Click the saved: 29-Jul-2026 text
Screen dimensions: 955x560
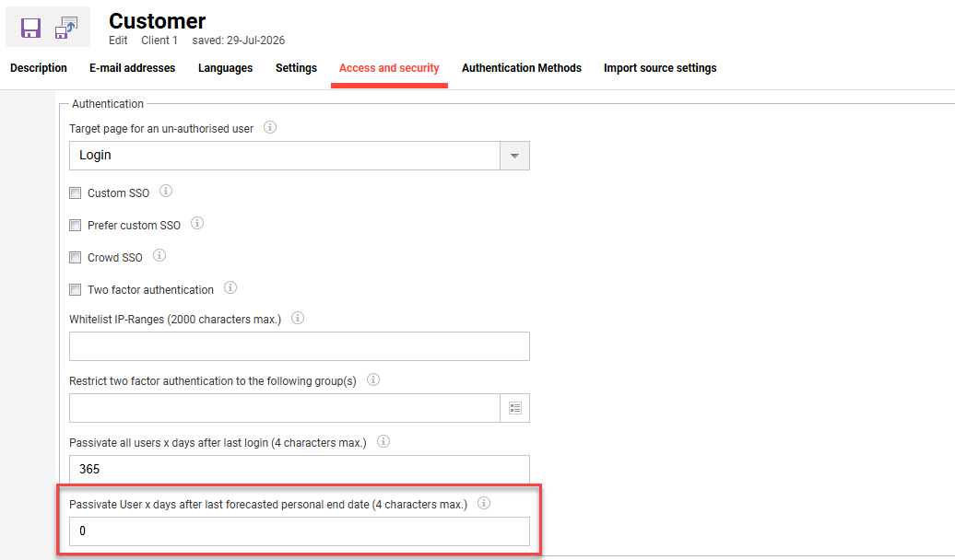(x=239, y=41)
